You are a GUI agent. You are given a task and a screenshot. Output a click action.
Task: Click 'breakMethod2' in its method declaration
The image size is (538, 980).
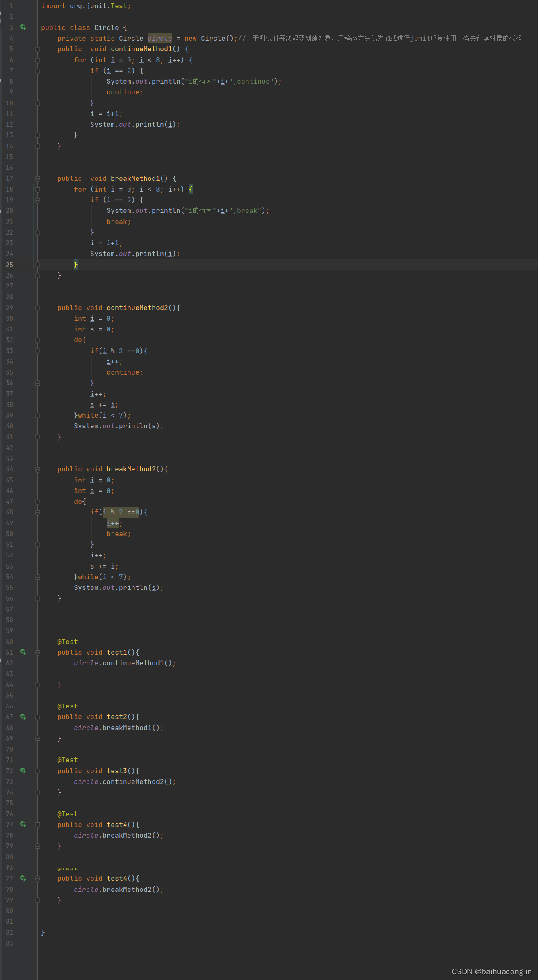[x=131, y=469]
